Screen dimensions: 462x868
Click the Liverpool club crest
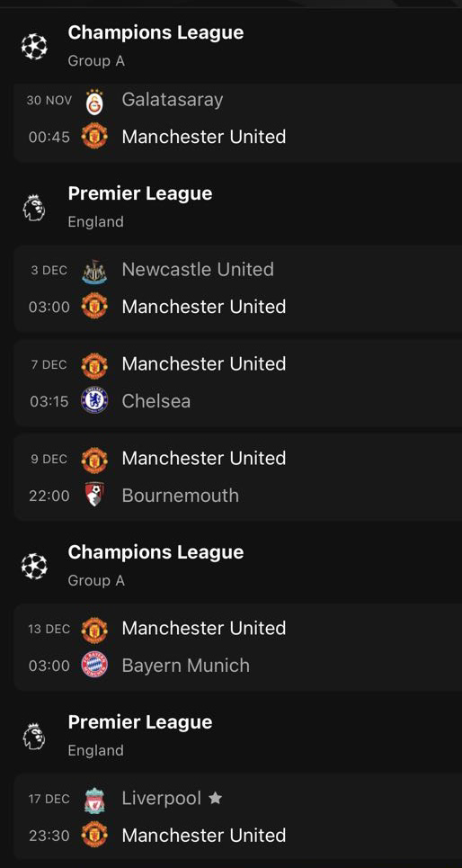coord(94,800)
